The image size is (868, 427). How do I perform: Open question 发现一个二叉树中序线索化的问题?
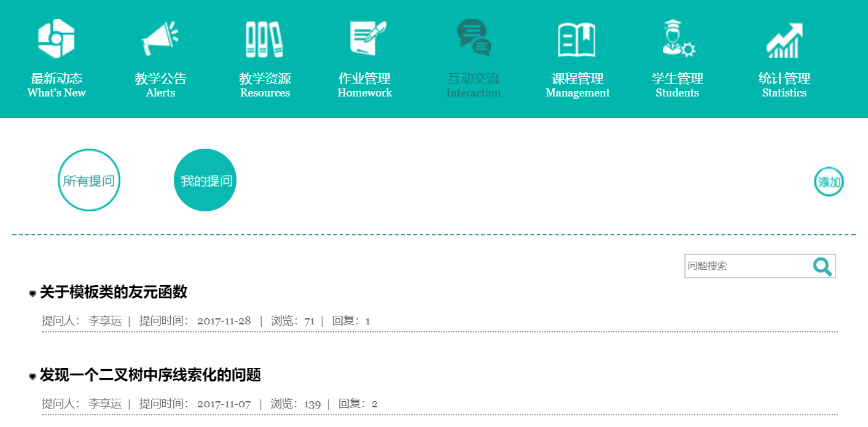coord(151,375)
